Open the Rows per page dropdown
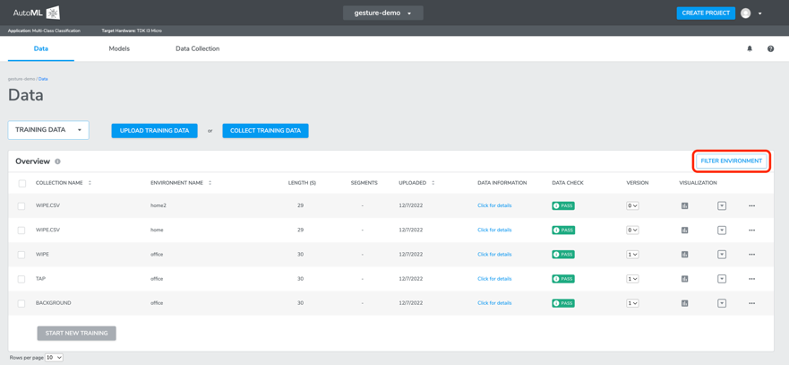The image size is (790, 366). tap(54, 357)
